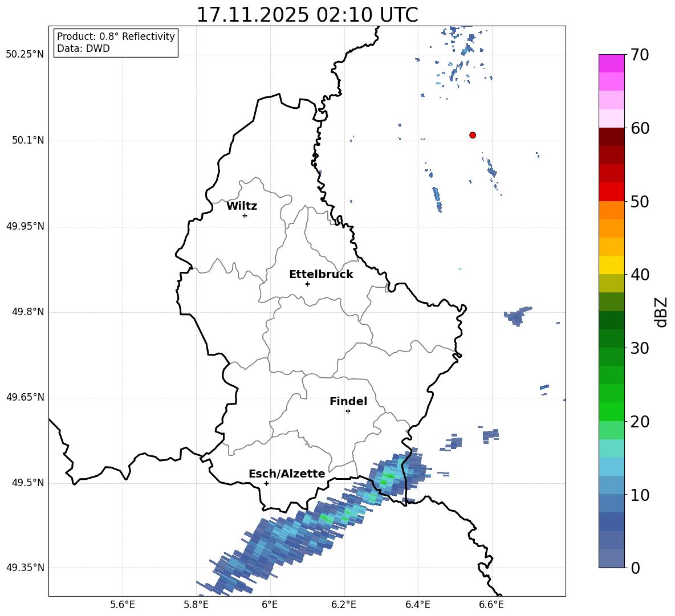
Task: Click the colorbar value '30'
Action: [x=640, y=348]
